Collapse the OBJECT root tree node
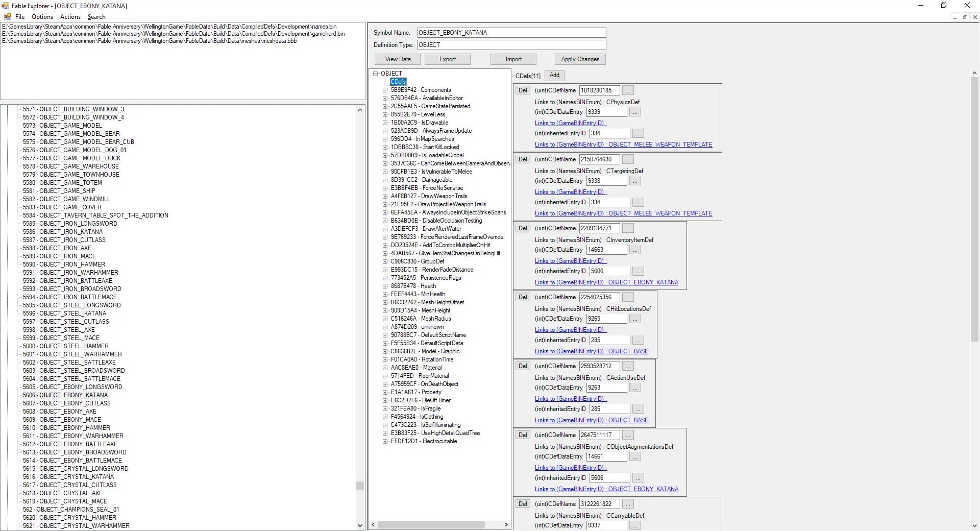 pyautogui.click(x=376, y=74)
